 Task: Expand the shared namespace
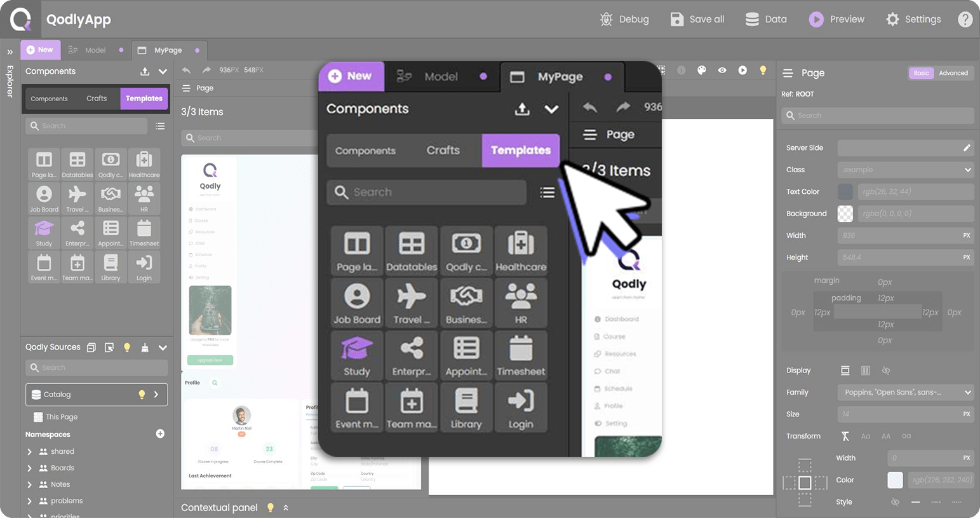tap(29, 451)
